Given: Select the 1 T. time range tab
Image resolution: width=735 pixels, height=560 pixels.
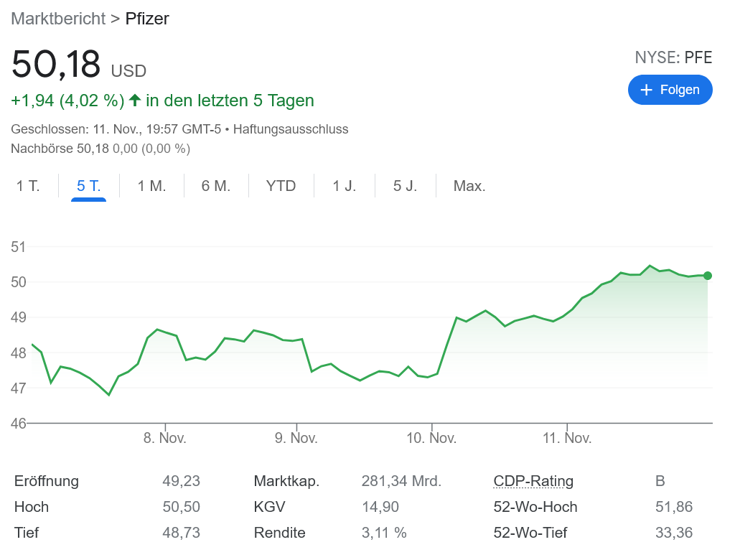Looking at the screenshot, I should coord(29,187).
